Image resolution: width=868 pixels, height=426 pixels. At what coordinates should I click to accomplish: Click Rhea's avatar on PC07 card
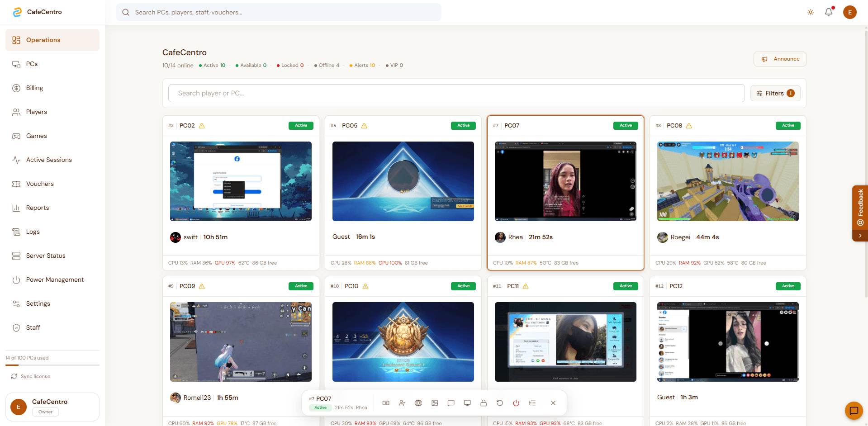tap(500, 237)
